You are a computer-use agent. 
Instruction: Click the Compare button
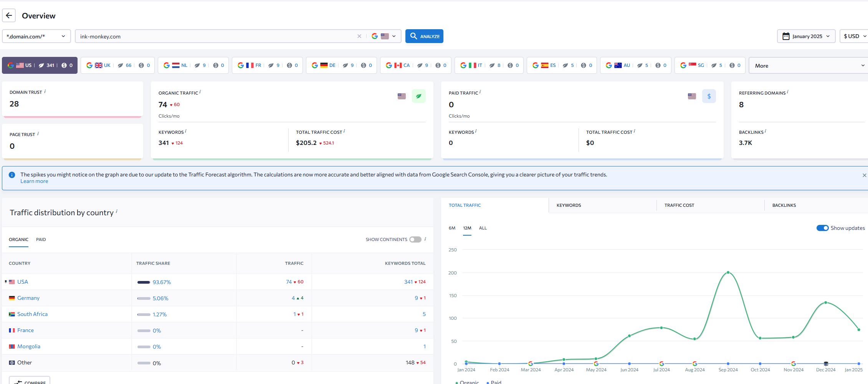pyautogui.click(x=30, y=381)
